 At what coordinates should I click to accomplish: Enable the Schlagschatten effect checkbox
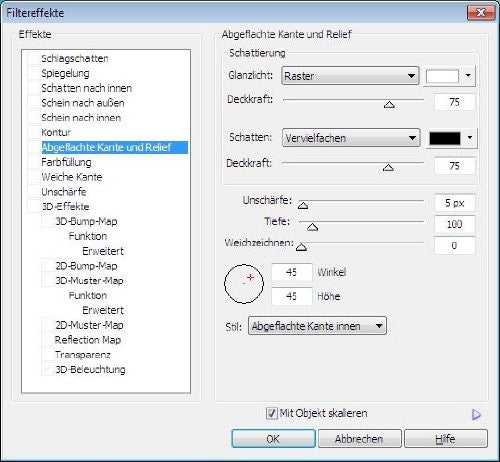(x=34, y=58)
